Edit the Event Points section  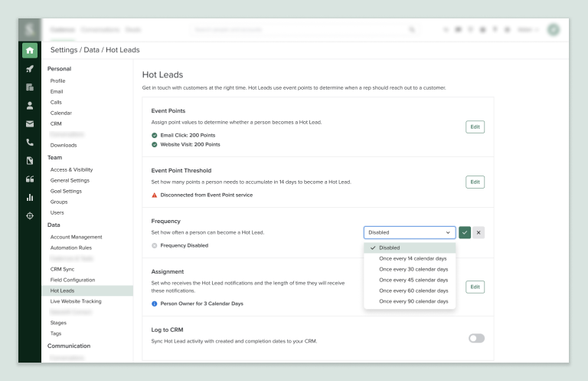(475, 127)
